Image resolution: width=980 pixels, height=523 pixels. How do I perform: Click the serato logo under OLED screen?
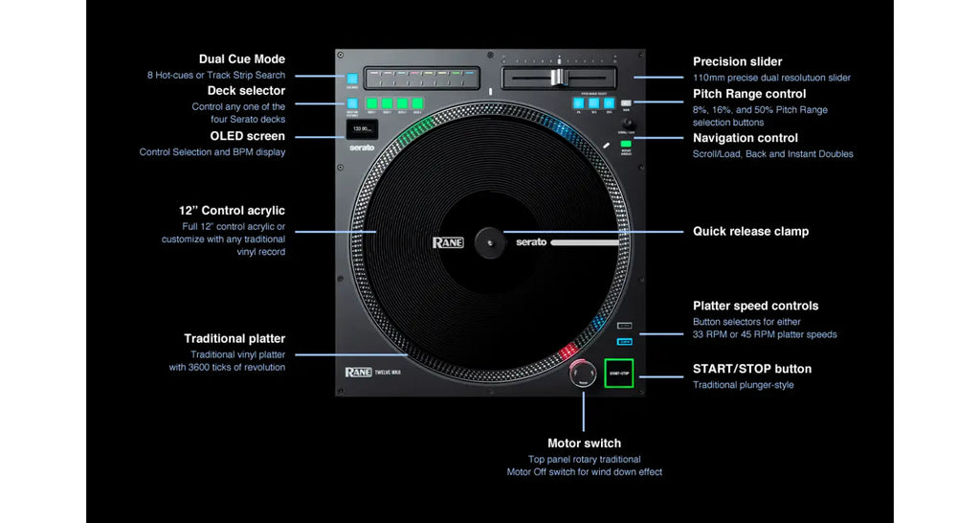(362, 148)
